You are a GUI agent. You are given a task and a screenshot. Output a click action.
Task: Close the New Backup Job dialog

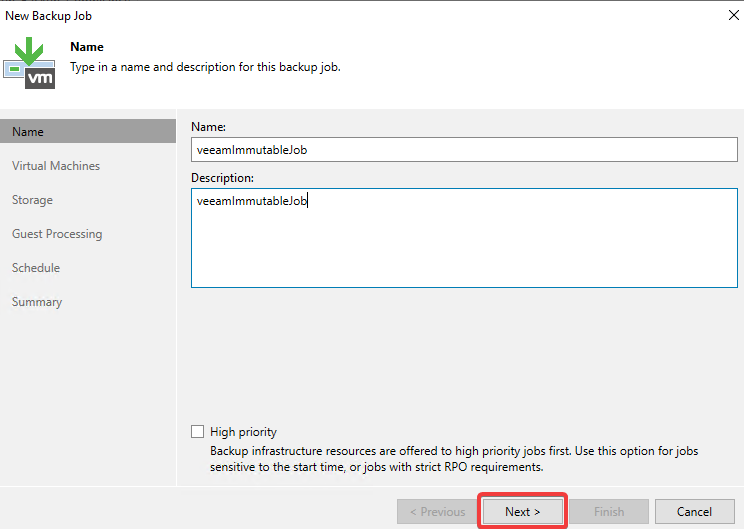point(734,15)
